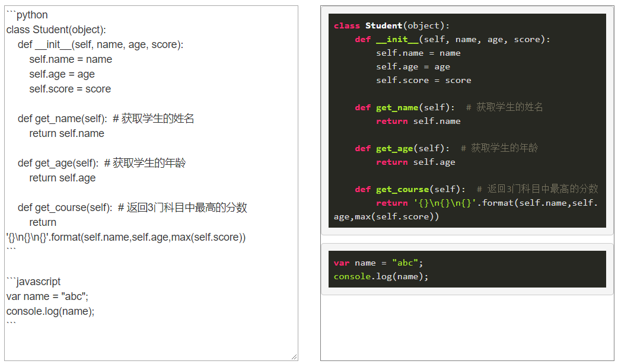
Task: Click the "```javascript" line in the textarea
Action: coord(33,282)
